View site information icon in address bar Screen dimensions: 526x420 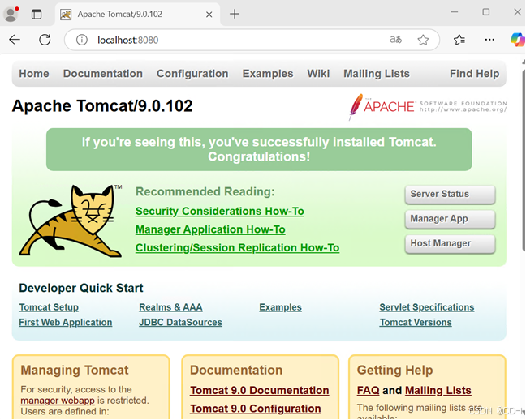click(81, 40)
